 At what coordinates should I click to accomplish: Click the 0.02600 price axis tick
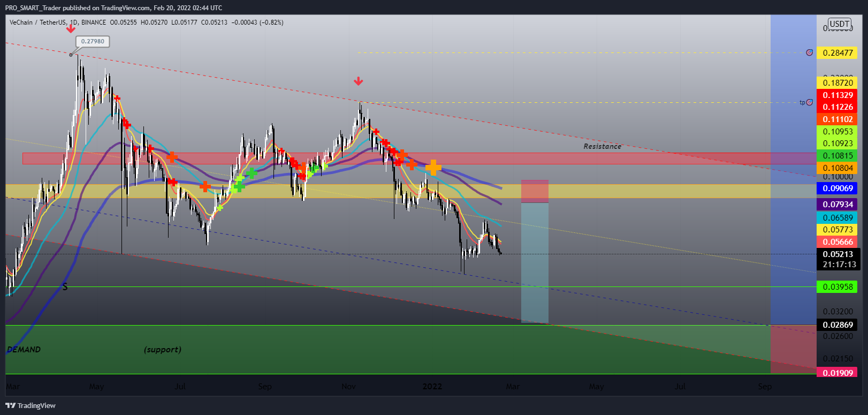pos(838,336)
